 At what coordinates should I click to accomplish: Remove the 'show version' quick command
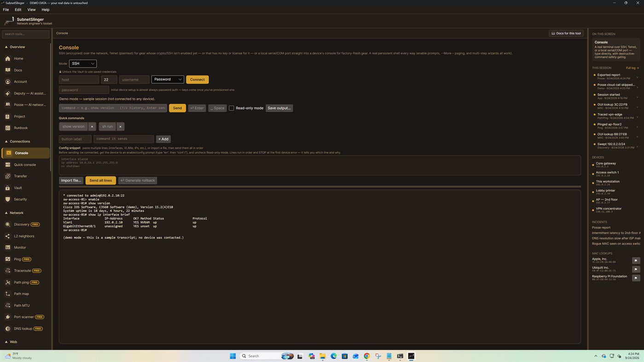pos(92,126)
